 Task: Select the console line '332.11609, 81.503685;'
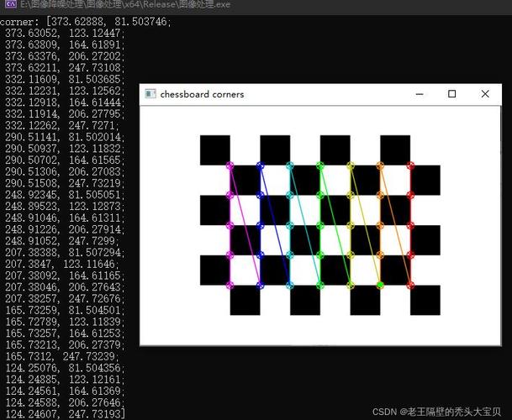65,79
